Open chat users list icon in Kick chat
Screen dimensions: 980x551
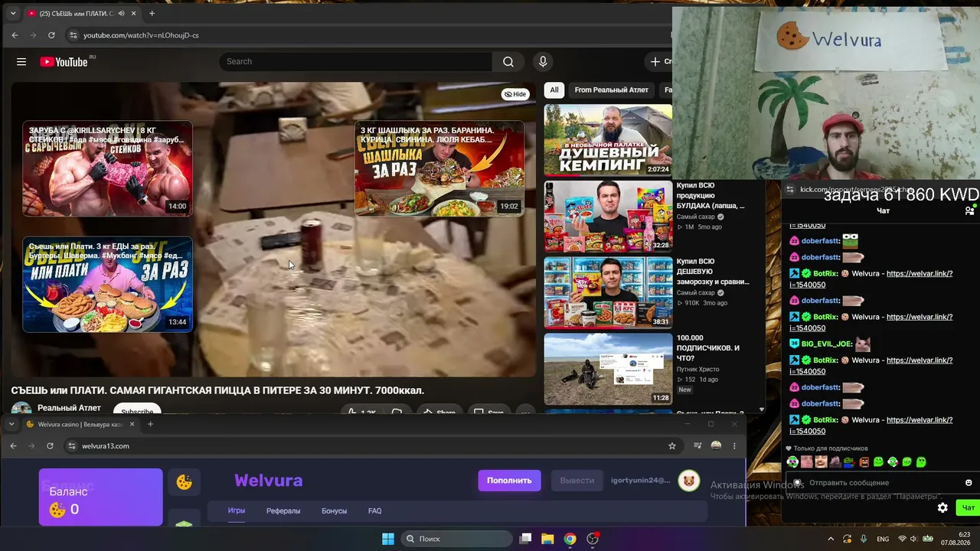pyautogui.click(x=969, y=210)
